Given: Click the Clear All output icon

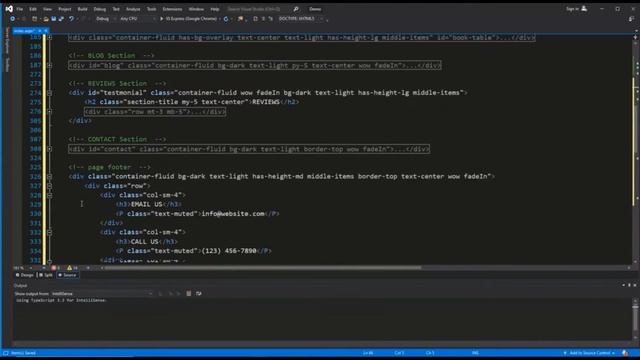Looking at the screenshot, I should point(189,293).
